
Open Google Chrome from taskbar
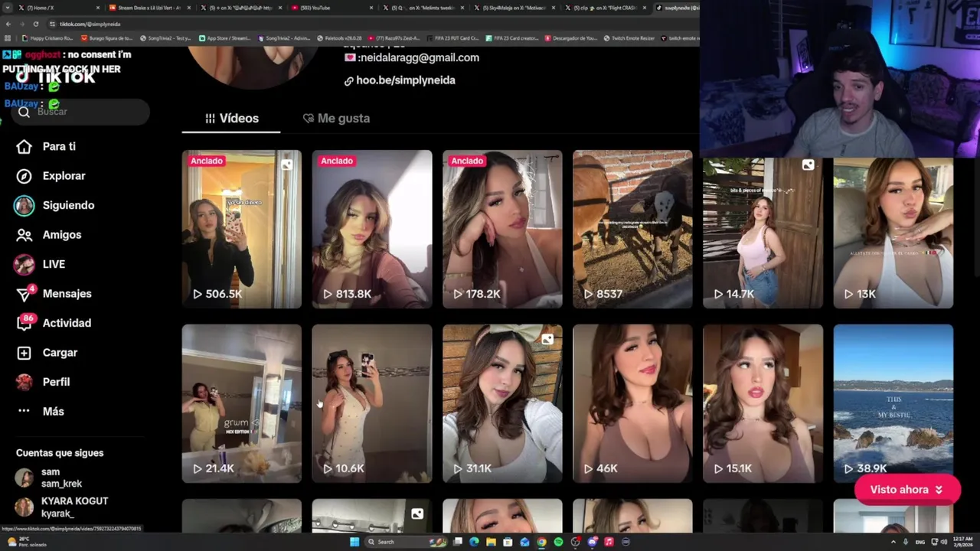[x=541, y=542]
